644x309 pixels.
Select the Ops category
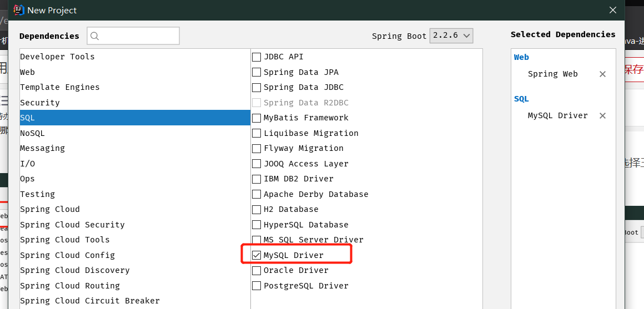point(135,179)
